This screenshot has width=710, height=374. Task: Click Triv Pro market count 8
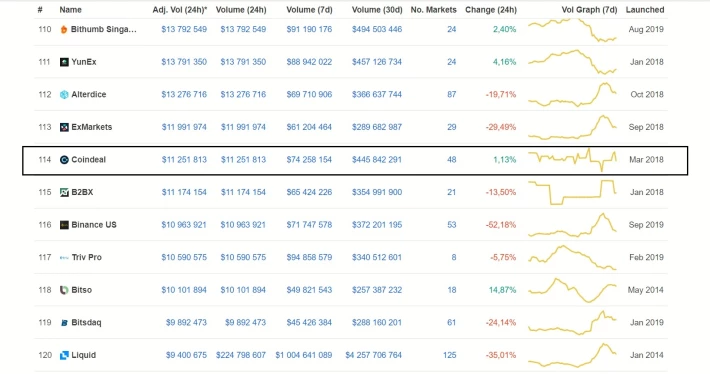454,258
